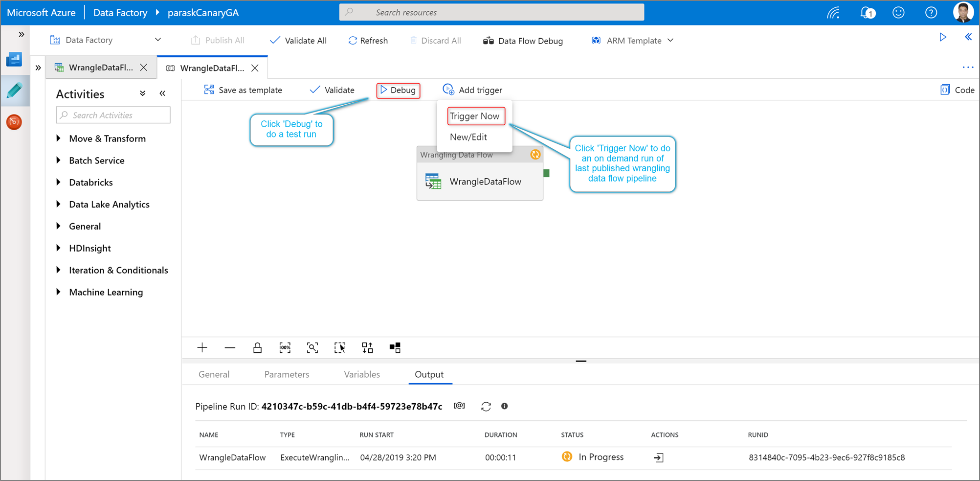Click the Debug button
Screen dimensions: 980x481
pos(398,90)
